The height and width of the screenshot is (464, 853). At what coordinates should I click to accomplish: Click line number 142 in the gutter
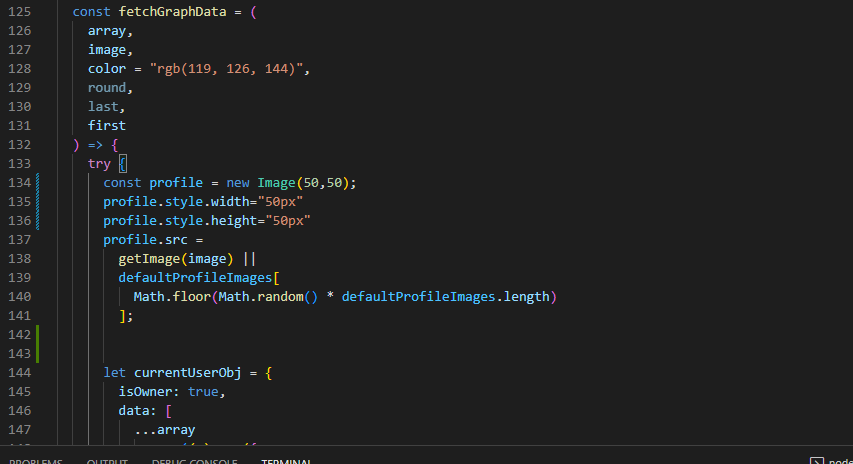(20, 335)
